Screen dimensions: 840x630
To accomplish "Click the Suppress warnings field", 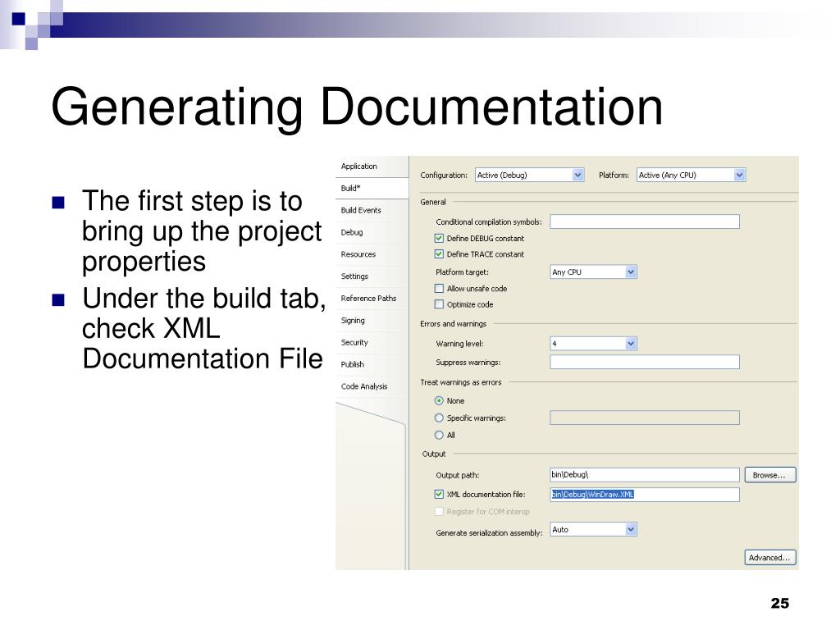I will coord(645,362).
